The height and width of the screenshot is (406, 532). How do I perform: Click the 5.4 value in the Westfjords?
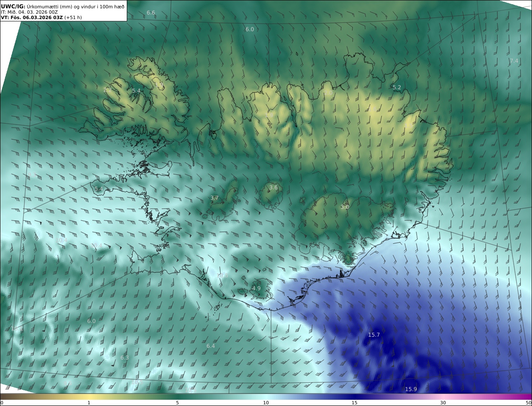136,90
